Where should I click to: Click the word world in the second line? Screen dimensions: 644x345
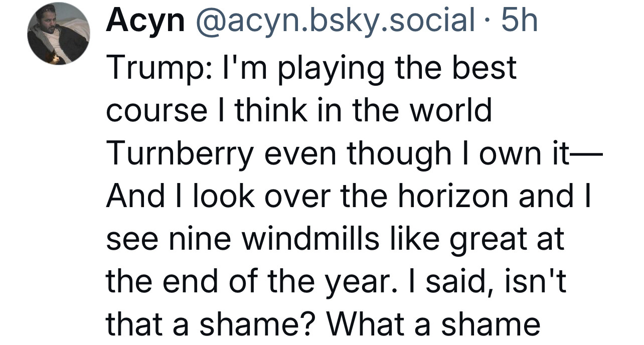pyautogui.click(x=449, y=111)
